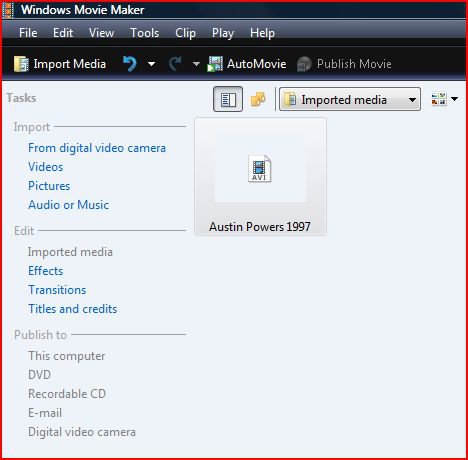
Task: Open the Redo history dropdown arrow
Action: (x=196, y=64)
